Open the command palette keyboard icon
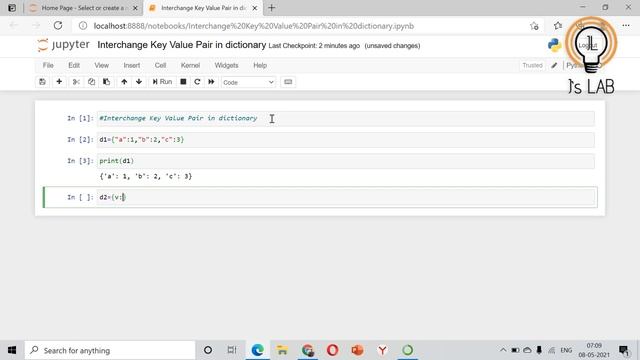Image resolution: width=640 pixels, height=360 pixels. 288,82
